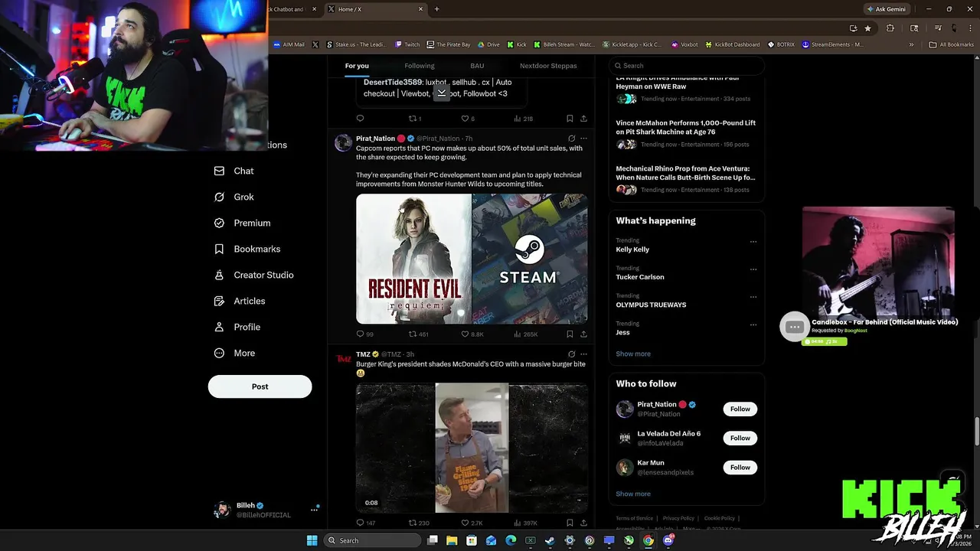Like the DesertTide3589 post
The image size is (980, 551).
pos(468,119)
